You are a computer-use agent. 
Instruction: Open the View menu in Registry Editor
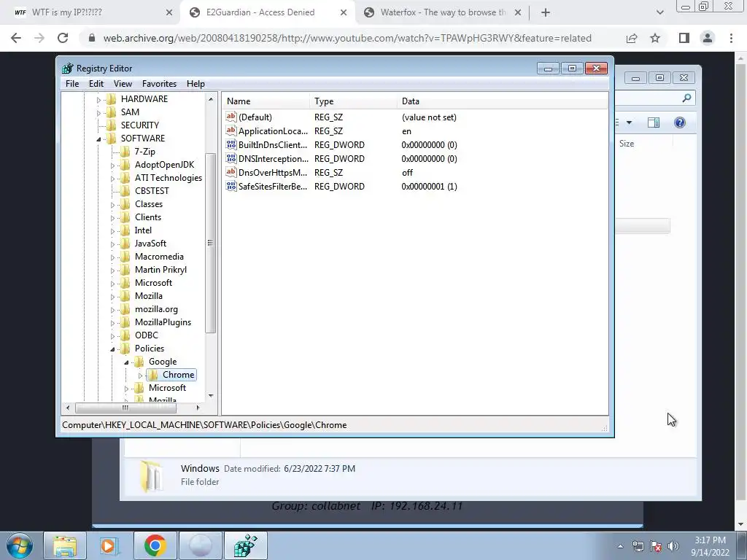(123, 84)
